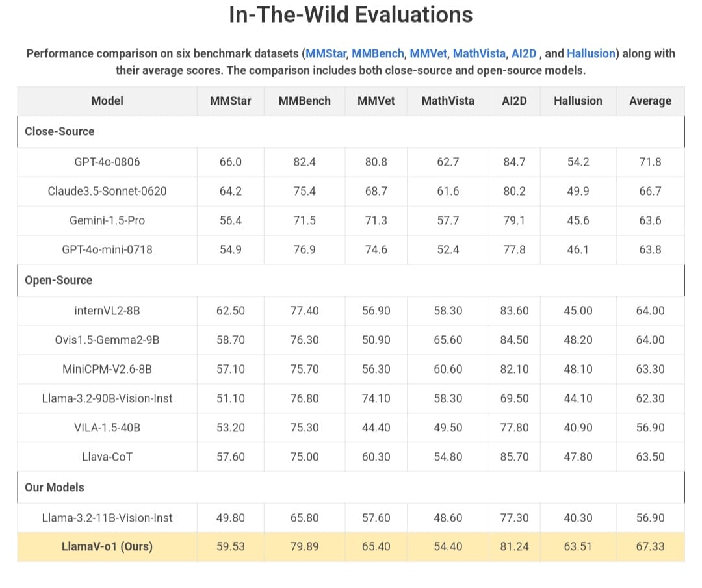The width and height of the screenshot is (702, 588).
Task: Click the internVL2-8B model name
Action: [107, 311]
